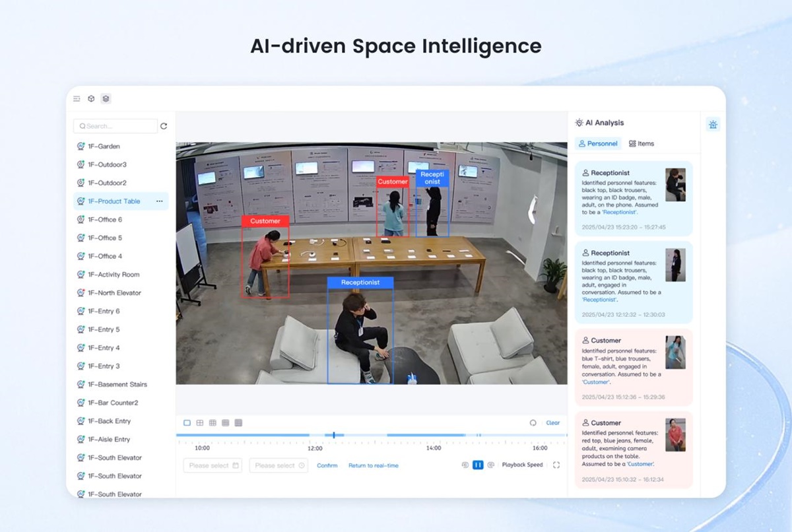Click the circular reload icon beside Clear
Viewport: 792px width, 532px height.
[533, 423]
